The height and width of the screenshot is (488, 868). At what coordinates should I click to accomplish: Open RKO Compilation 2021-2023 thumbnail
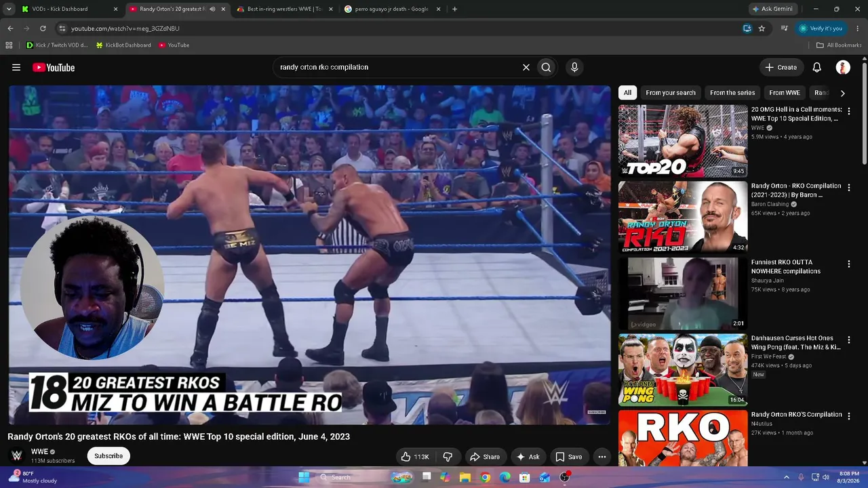click(x=683, y=217)
